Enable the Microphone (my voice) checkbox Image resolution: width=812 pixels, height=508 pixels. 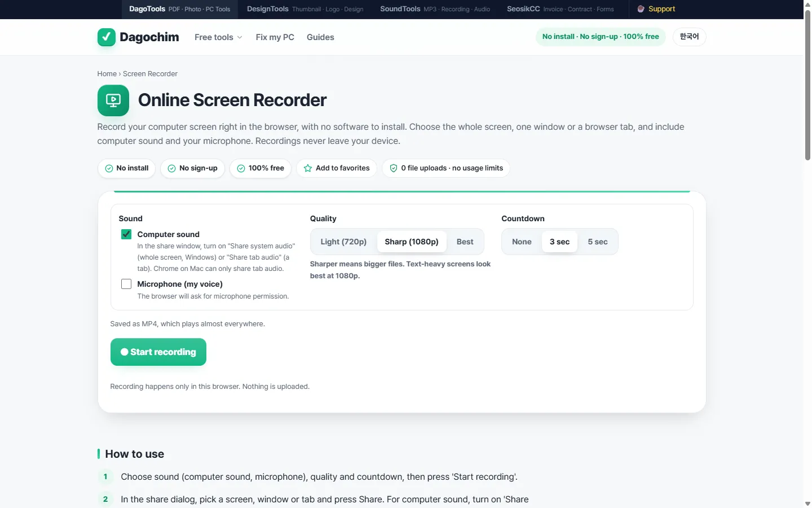126,284
